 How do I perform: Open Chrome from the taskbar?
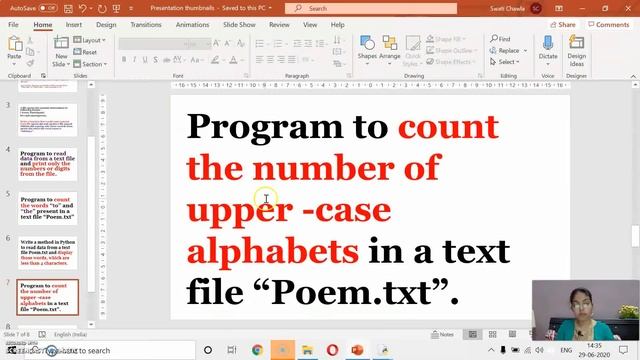(257, 350)
